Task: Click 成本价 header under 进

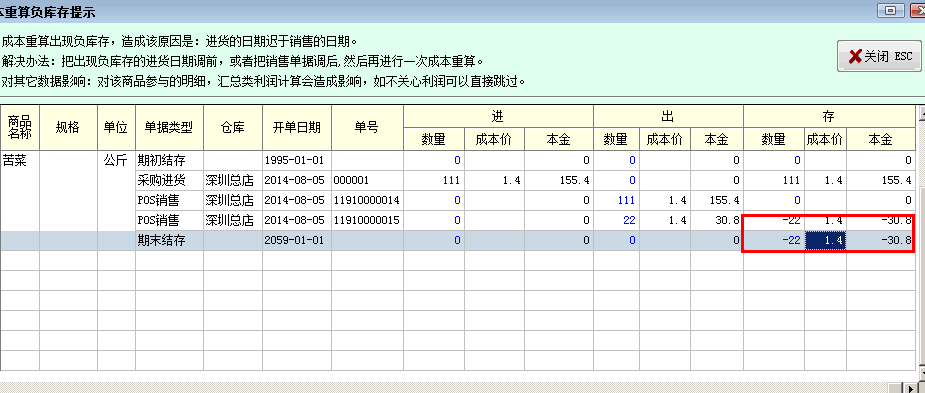Action: (494, 139)
